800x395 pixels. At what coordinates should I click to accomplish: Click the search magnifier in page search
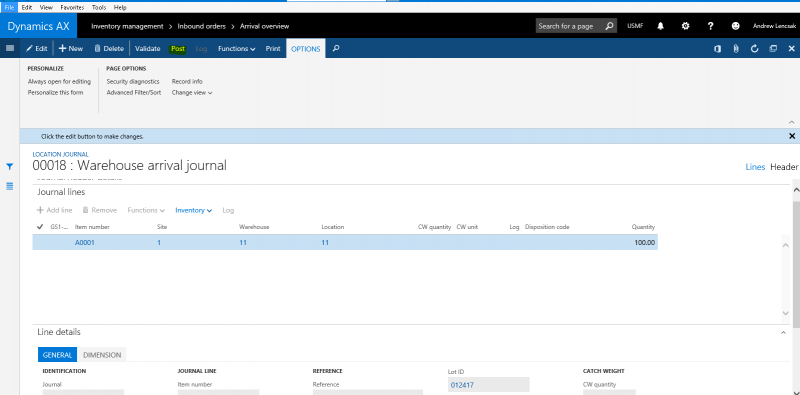tap(609, 26)
